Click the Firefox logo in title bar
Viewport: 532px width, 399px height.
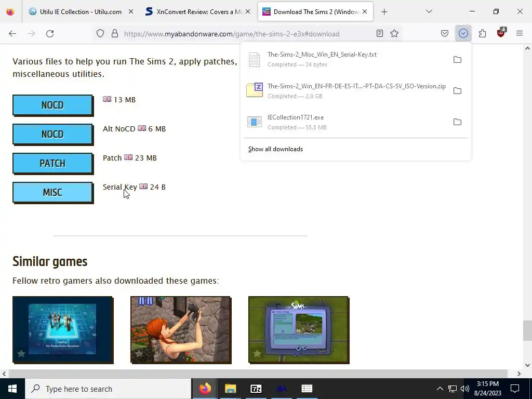coord(10,11)
